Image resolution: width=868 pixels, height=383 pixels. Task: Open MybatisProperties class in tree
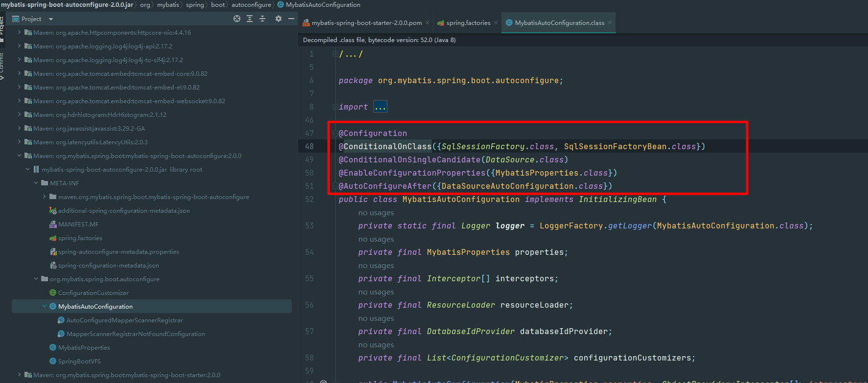(x=84, y=348)
